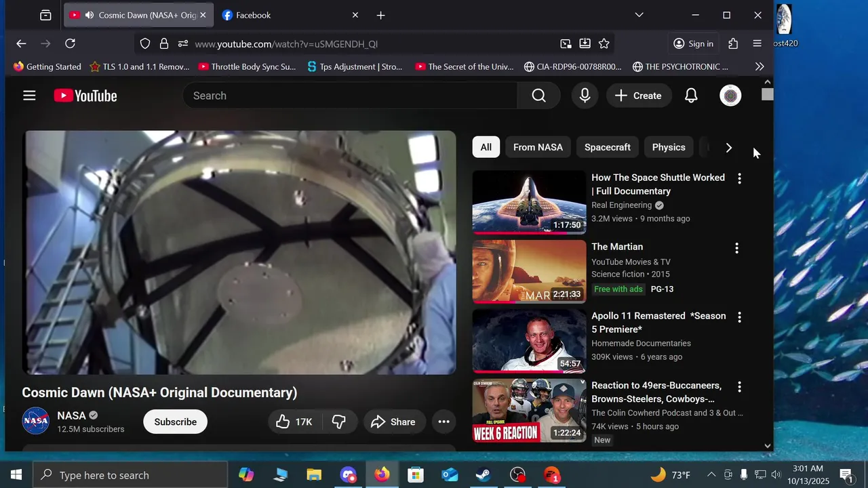This screenshot has width=868, height=488.
Task: Open Firefox extensions puzzle icon
Action: point(733,43)
